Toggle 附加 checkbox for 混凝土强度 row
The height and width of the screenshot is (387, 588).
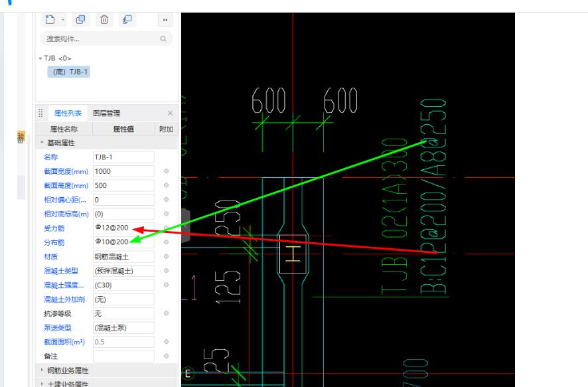166,285
